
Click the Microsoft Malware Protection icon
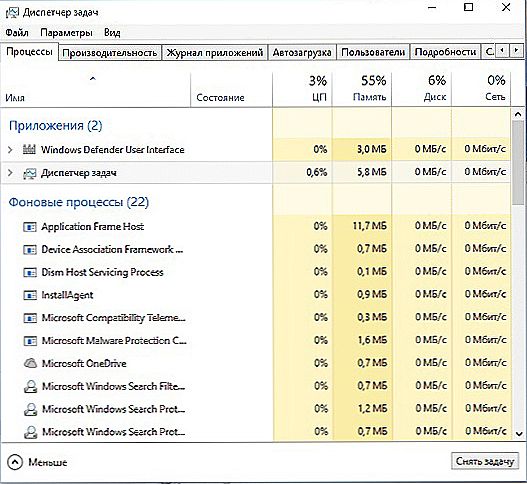[x=30, y=341]
